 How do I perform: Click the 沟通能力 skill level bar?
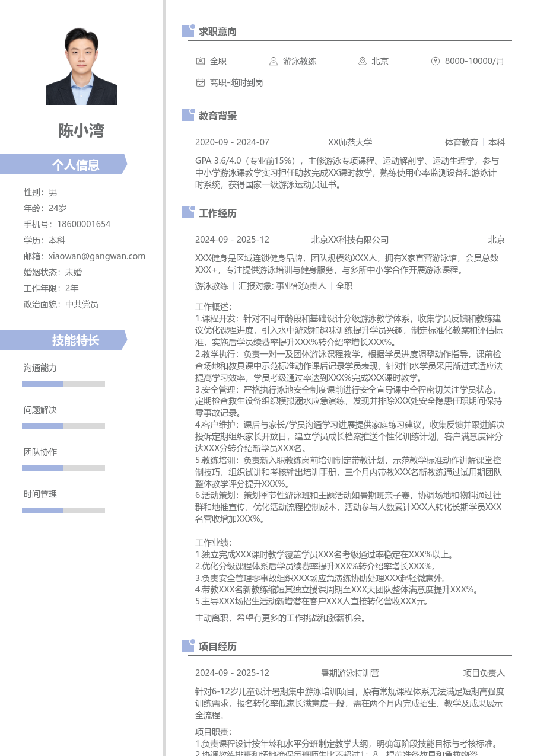tap(63, 384)
